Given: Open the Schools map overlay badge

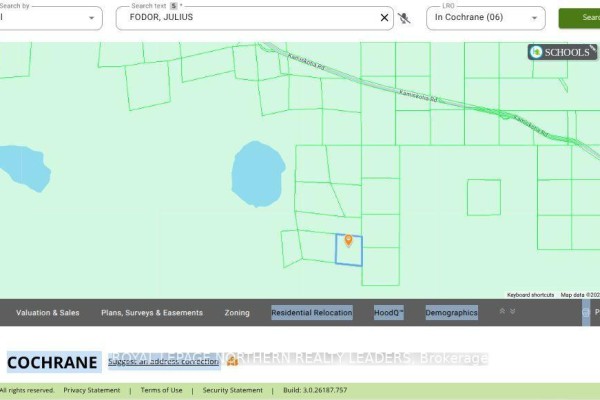Looking at the screenshot, I should (x=562, y=52).
